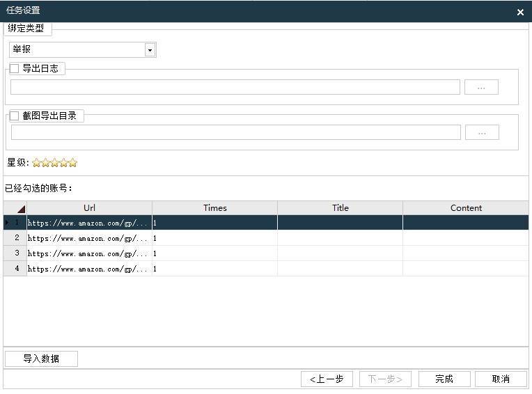Click the first star in the 星级 rating
This screenshot has height=394, width=532.
(x=37, y=163)
